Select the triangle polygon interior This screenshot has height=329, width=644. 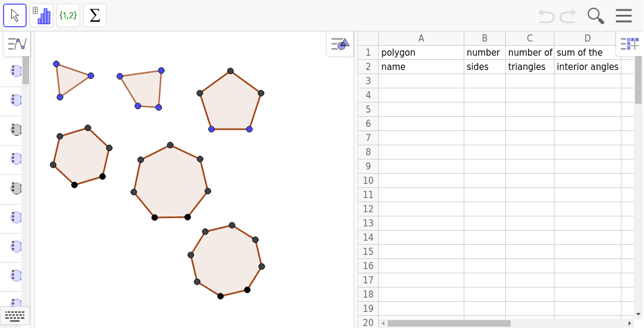(x=69, y=79)
